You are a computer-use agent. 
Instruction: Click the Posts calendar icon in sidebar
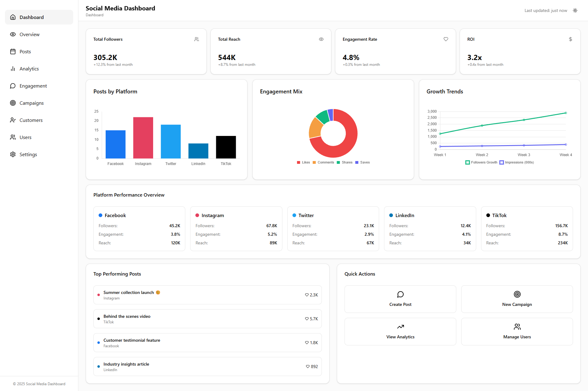coord(13,51)
